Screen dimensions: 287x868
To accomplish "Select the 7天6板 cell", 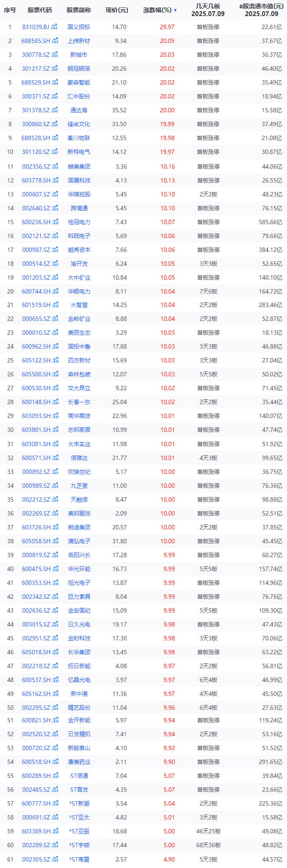I will click(208, 291).
